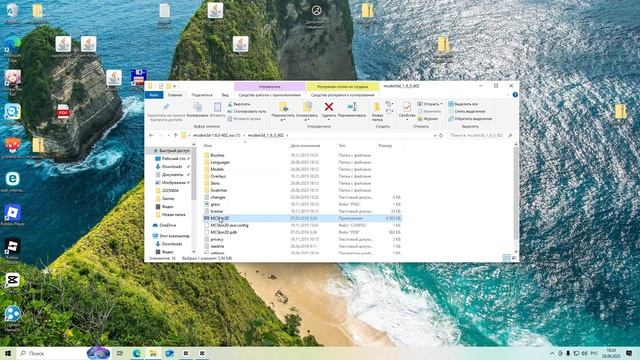Select the Roblox Player desktop icon
The image size is (640, 360).
(12, 212)
